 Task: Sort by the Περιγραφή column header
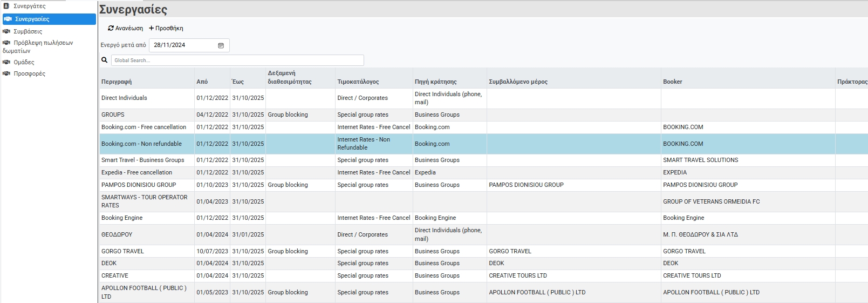pos(117,82)
